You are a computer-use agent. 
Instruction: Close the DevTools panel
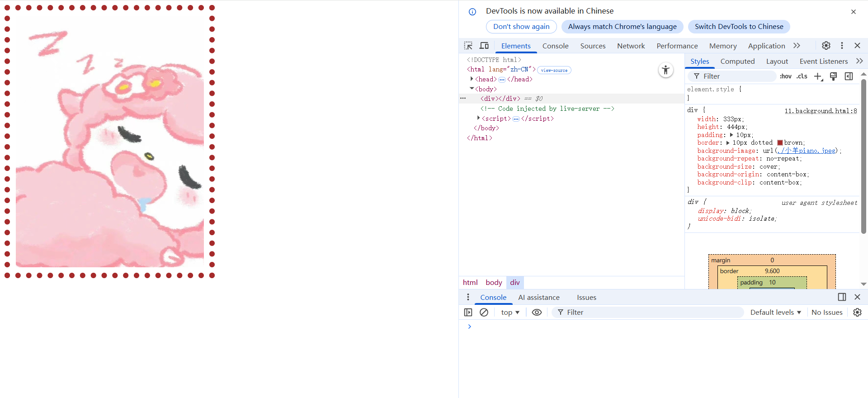(857, 46)
